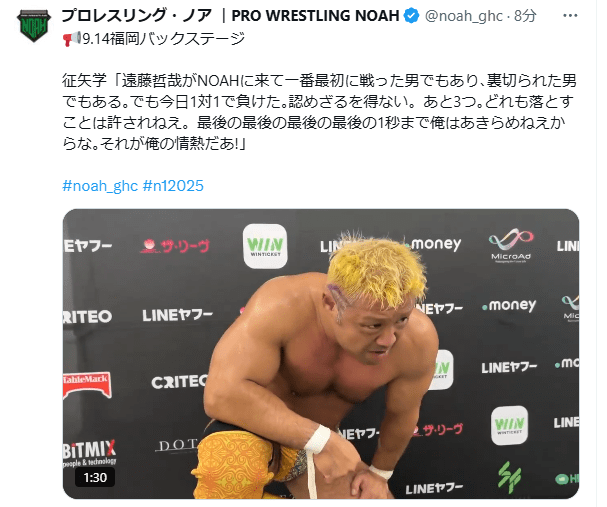607x507 pixels.
Task: Click the red ザ・リーヴ logo at video top
Action: 175,246
